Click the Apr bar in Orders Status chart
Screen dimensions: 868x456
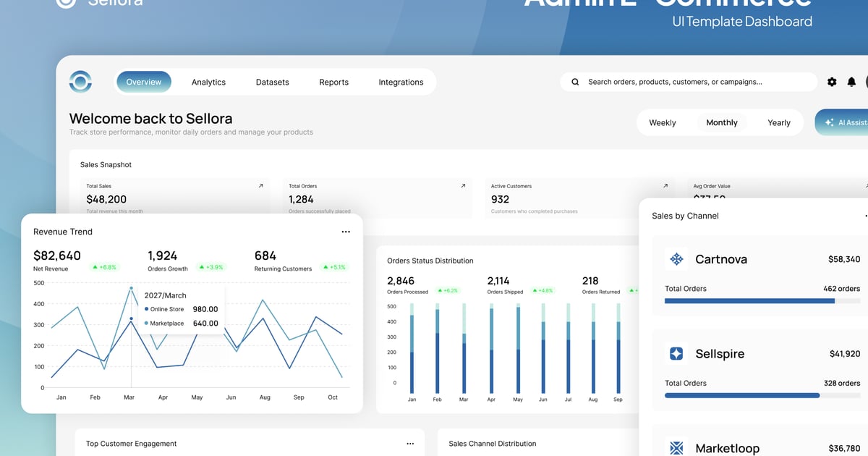[492, 348]
